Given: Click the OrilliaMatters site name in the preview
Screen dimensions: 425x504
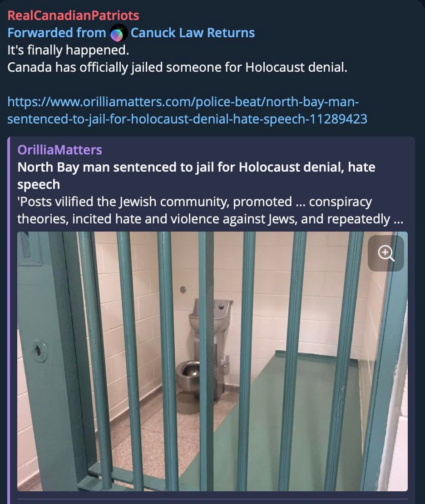Looking at the screenshot, I should tap(60, 150).
